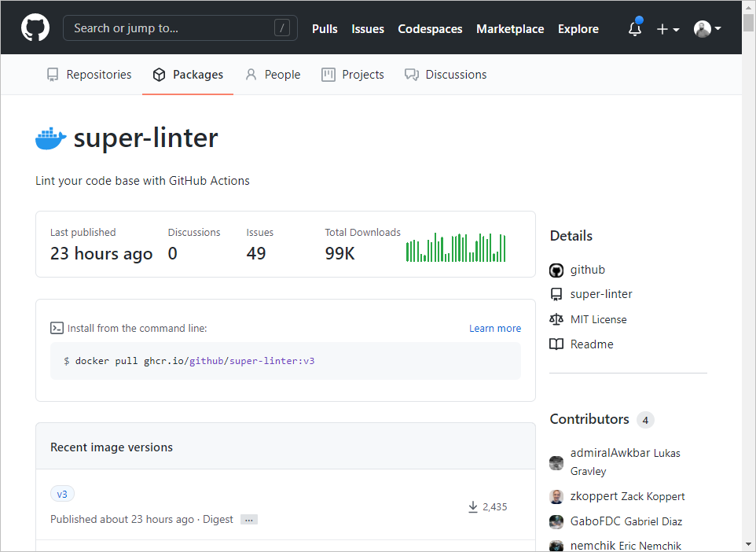Click the docker pull command text
The height and width of the screenshot is (552, 756).
(x=195, y=361)
